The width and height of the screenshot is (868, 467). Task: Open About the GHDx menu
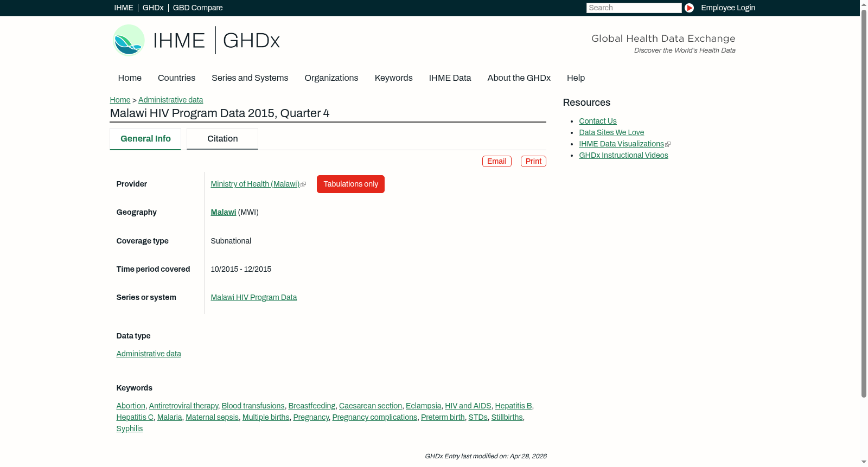tap(519, 78)
